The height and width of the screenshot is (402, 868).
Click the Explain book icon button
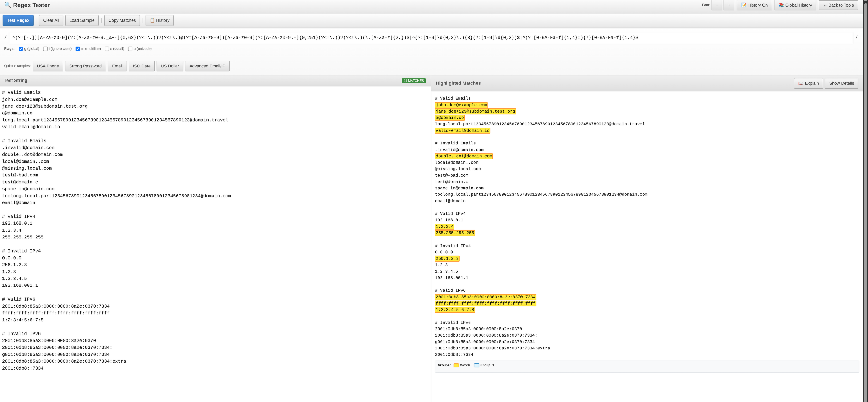pos(808,83)
